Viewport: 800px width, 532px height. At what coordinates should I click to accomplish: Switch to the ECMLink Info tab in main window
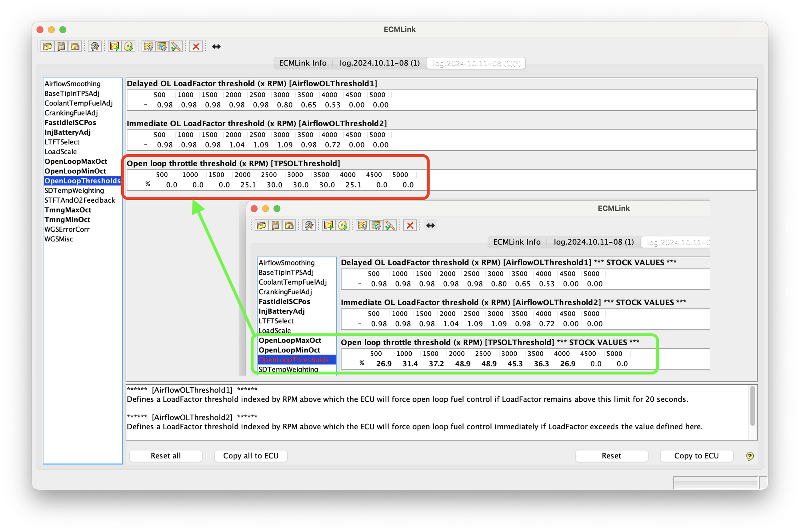coord(303,63)
